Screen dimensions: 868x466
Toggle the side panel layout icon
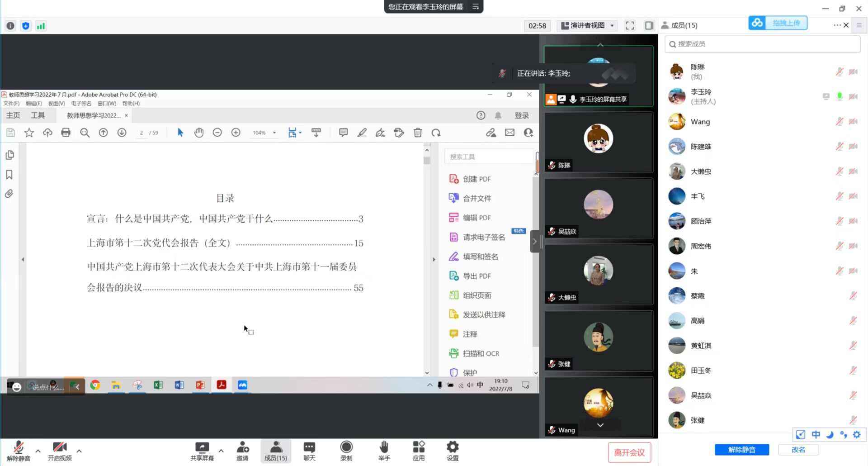(x=649, y=25)
